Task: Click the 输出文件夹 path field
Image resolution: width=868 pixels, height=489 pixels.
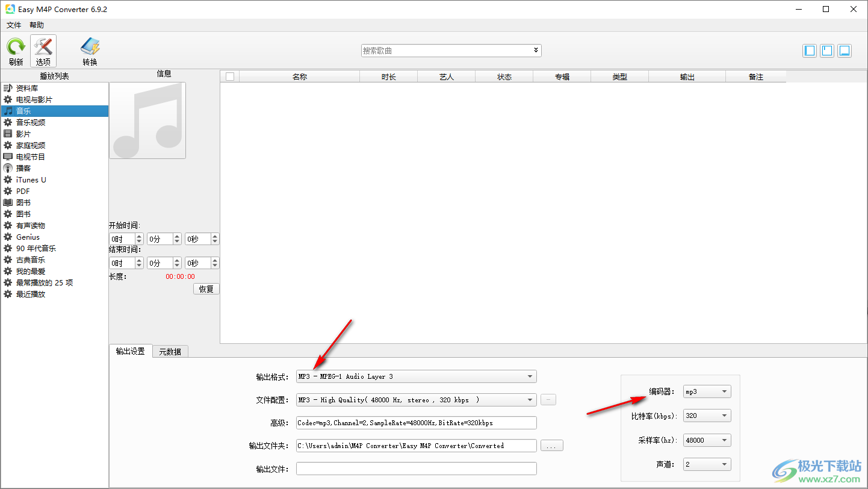Action: coord(416,446)
